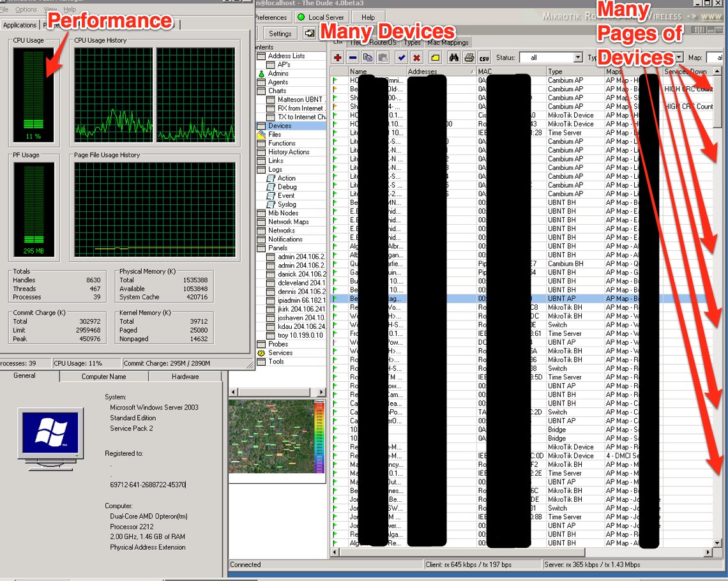728x581 pixels.
Task: Open the ipiadmin panel entry
Action: (x=301, y=300)
